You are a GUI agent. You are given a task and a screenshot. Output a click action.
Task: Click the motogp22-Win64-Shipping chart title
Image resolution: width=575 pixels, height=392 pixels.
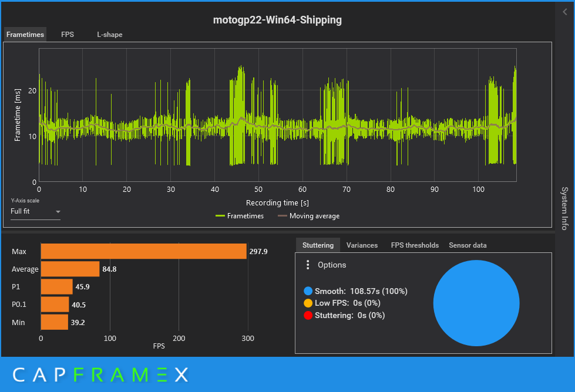(277, 20)
